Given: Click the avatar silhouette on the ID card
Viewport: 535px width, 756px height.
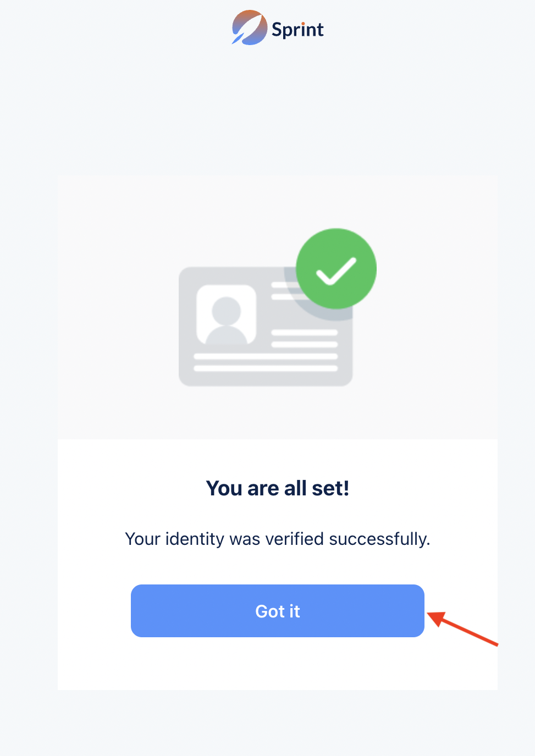Looking at the screenshot, I should (x=226, y=319).
